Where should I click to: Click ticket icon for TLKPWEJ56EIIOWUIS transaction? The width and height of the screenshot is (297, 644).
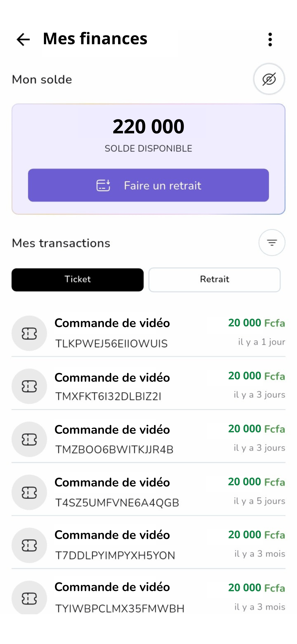[29, 333]
